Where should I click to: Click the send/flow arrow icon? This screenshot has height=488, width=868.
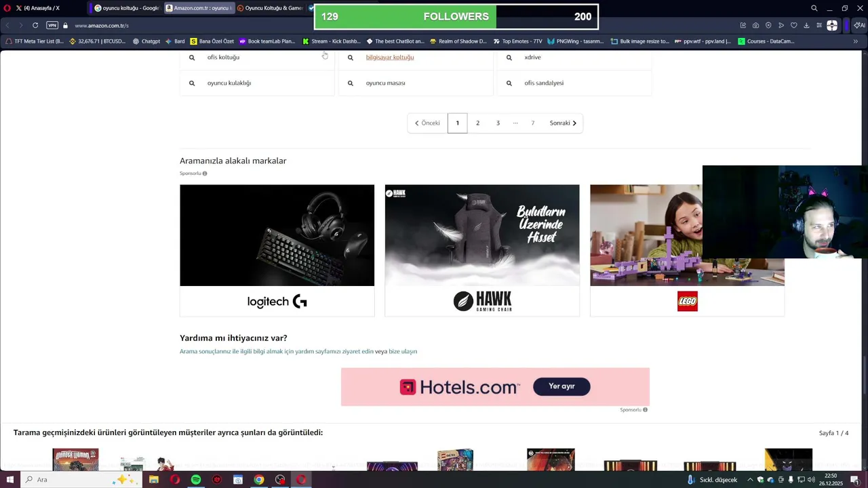pyautogui.click(x=781, y=26)
